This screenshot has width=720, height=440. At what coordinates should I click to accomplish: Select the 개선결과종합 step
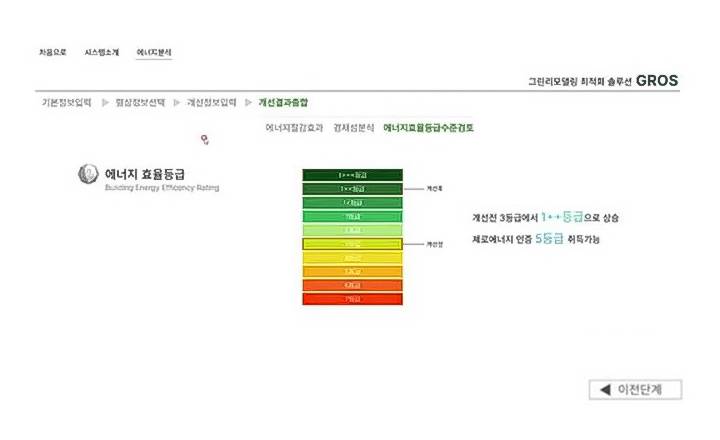[x=284, y=103]
